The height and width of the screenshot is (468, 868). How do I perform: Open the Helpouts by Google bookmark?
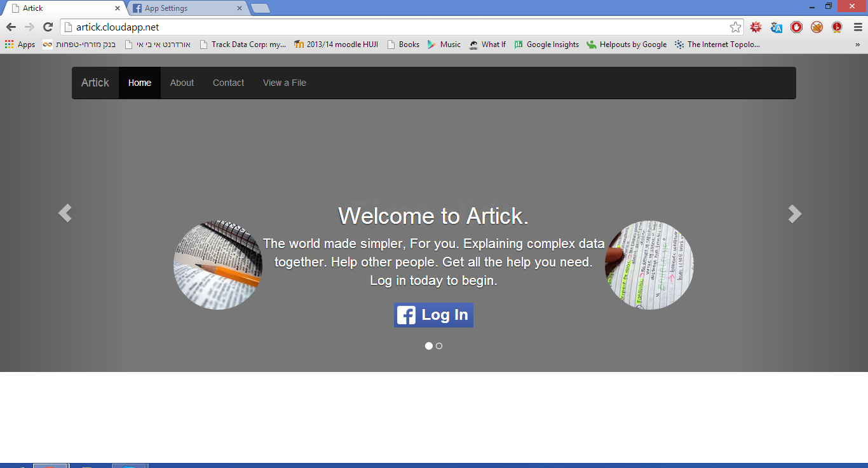[627, 45]
